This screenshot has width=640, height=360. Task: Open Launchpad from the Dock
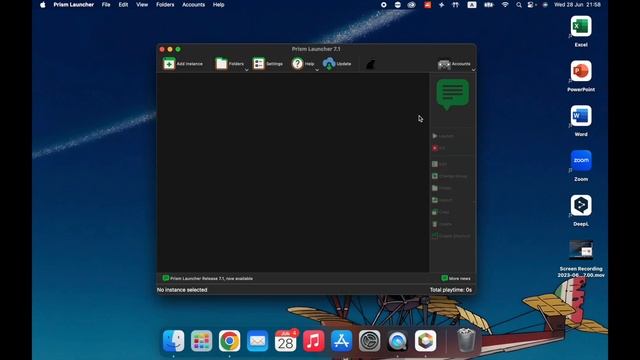(201, 341)
